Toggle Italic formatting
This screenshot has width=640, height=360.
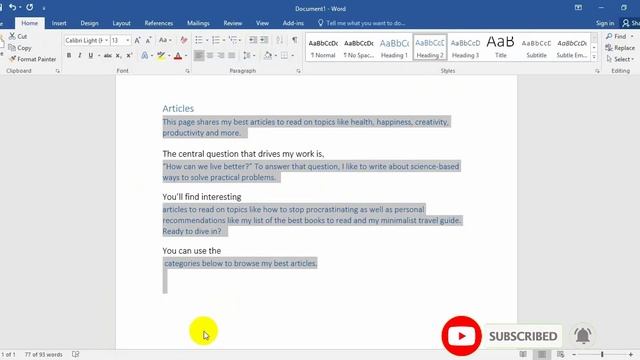click(80, 56)
